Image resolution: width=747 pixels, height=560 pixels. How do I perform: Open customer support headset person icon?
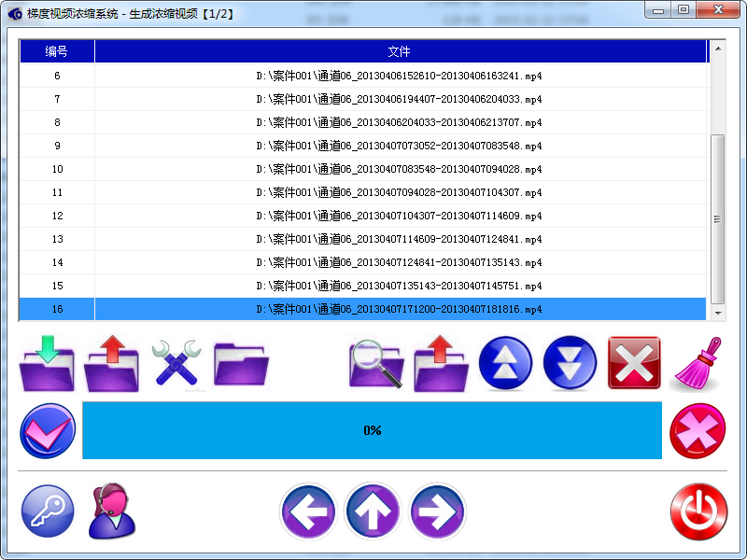tap(111, 511)
